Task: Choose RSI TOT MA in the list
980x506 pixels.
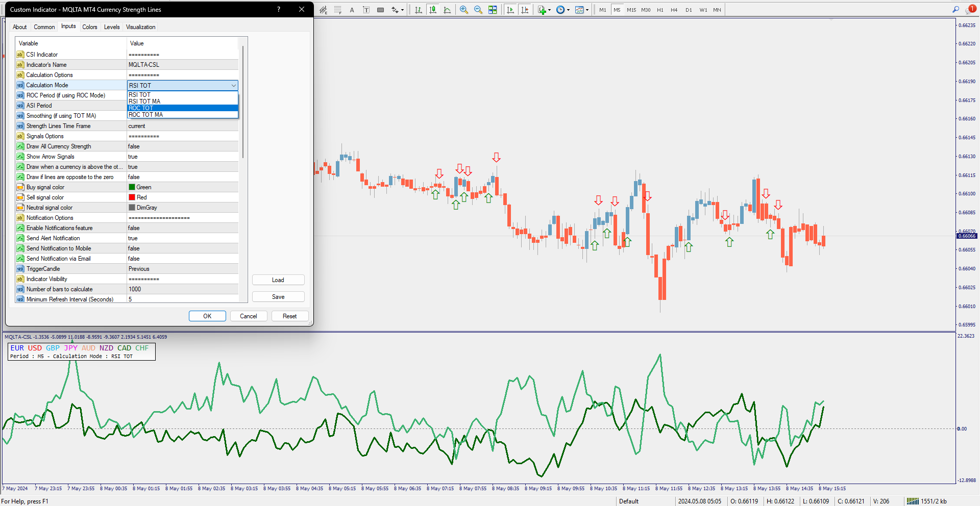Action: pos(183,102)
